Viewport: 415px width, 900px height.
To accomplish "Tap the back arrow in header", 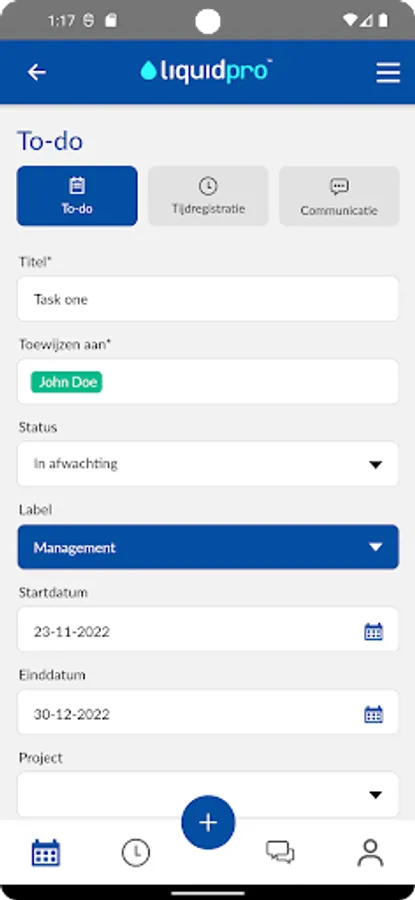I will pyautogui.click(x=37, y=72).
